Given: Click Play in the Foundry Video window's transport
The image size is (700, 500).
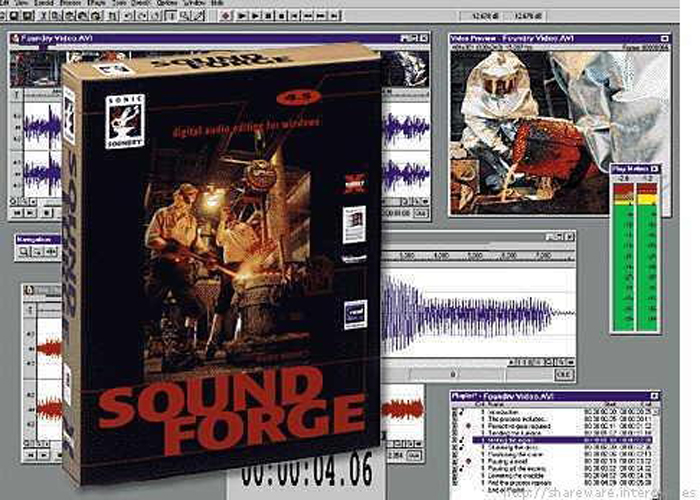Looking at the screenshot, I should [30, 213].
